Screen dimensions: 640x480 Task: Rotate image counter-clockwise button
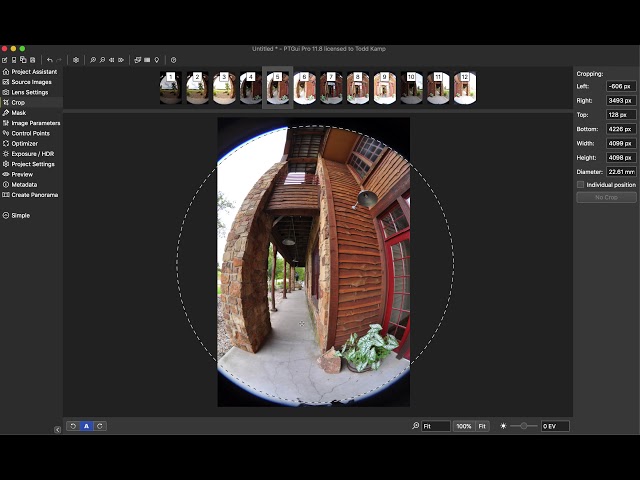pyautogui.click(x=73, y=426)
